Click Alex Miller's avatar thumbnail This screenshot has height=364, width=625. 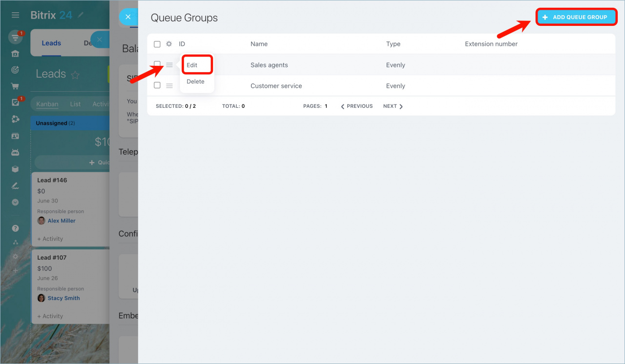click(42, 221)
